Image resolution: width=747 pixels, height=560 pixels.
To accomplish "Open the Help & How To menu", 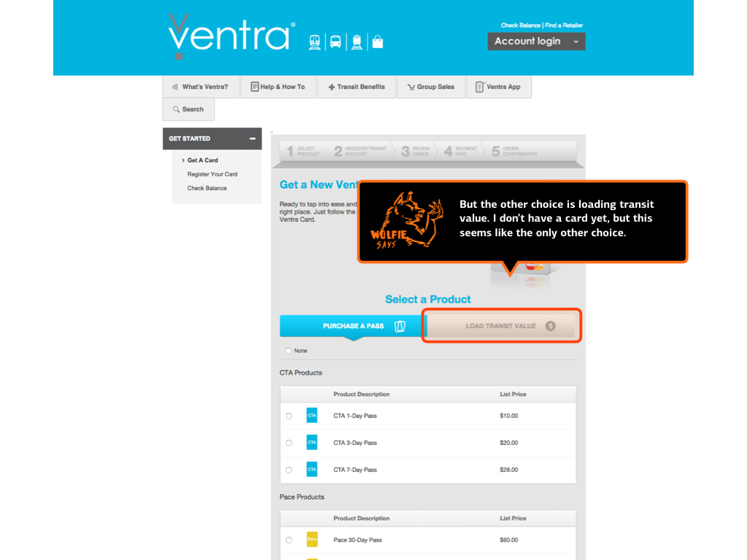I will pyautogui.click(x=278, y=87).
